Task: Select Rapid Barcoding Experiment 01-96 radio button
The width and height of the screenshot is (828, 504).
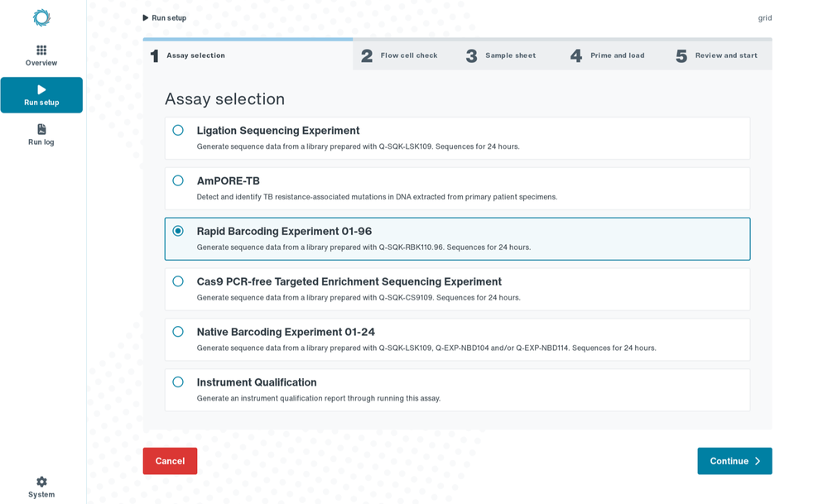Action: pos(178,231)
